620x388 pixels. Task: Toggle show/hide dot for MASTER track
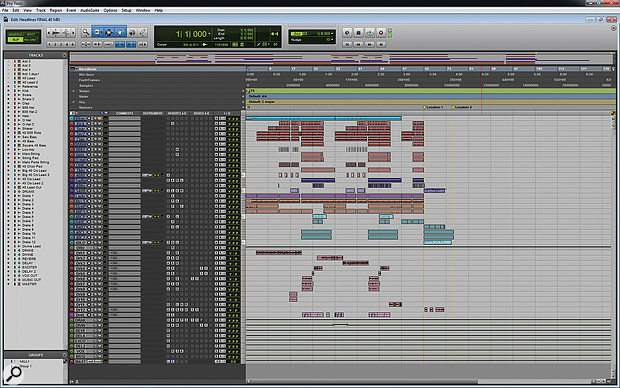click(x=9, y=284)
